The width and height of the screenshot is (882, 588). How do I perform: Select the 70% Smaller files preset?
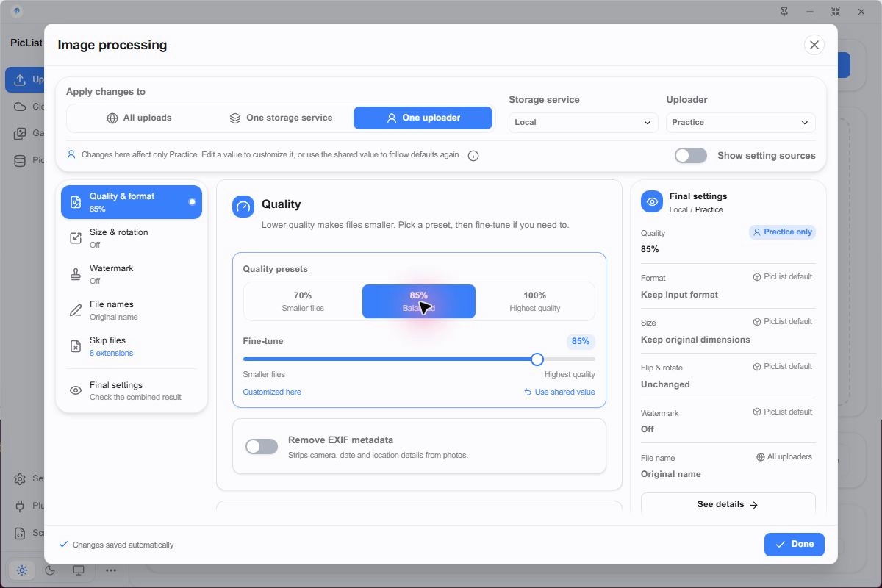pos(303,301)
